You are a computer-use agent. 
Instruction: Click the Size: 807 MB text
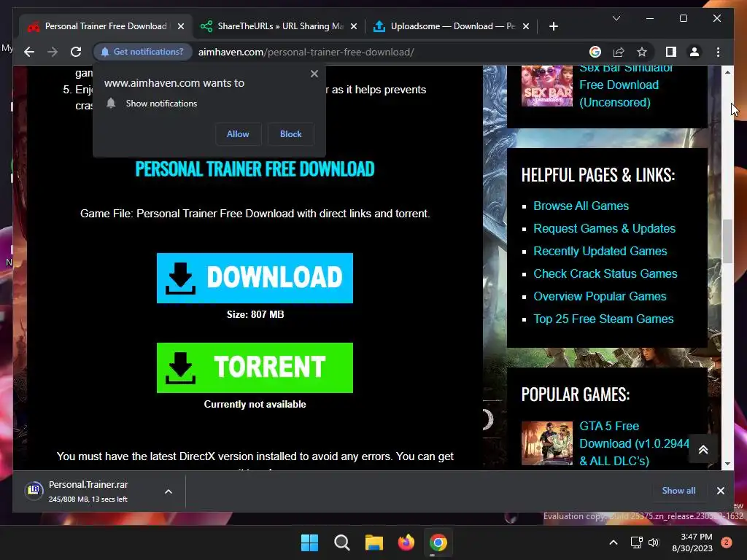[255, 315]
